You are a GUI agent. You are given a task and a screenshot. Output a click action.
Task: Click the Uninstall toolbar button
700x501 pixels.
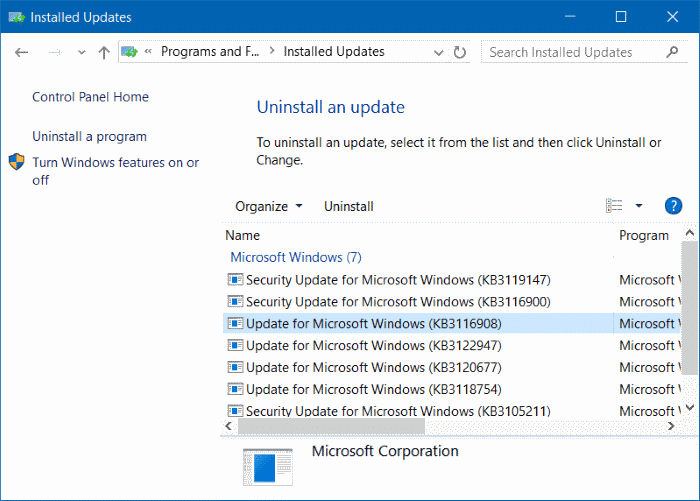click(349, 206)
